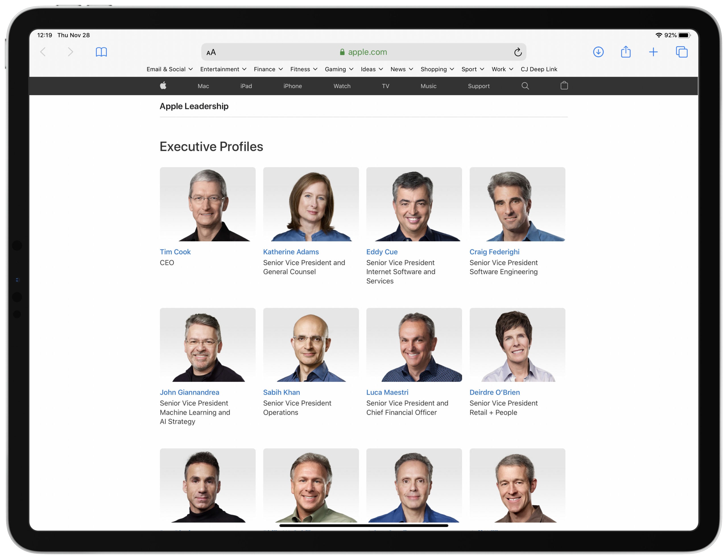Click Luca Maestri's portrait photo

(414, 345)
